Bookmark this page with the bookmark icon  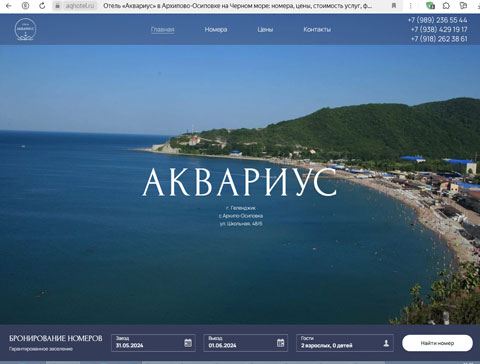(x=394, y=6)
